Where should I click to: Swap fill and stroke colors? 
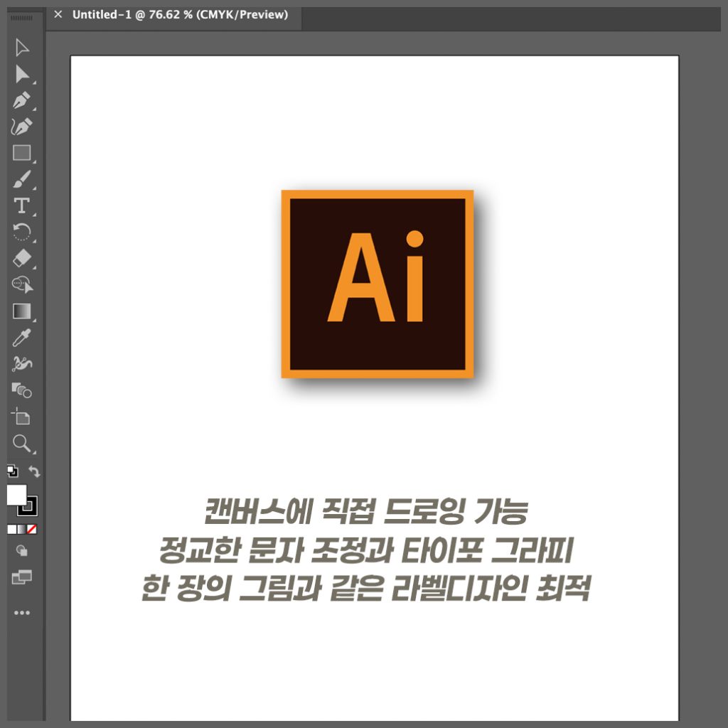point(34,471)
